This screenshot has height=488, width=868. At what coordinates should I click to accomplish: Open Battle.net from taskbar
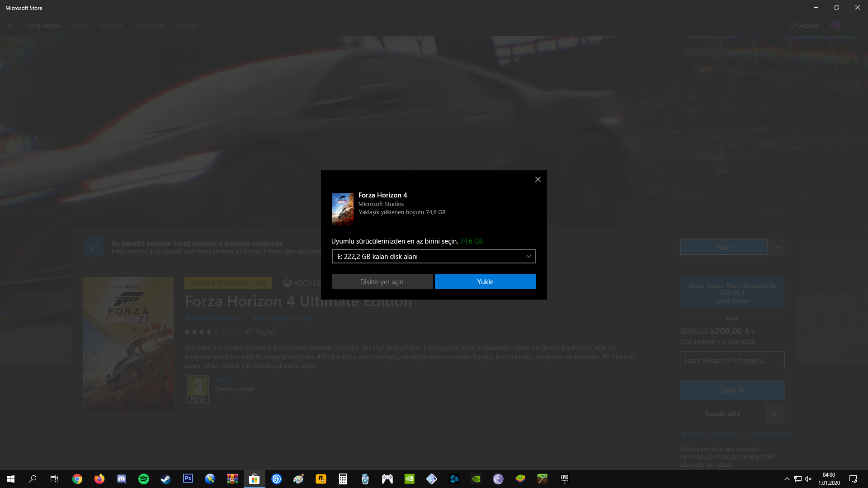point(453,479)
